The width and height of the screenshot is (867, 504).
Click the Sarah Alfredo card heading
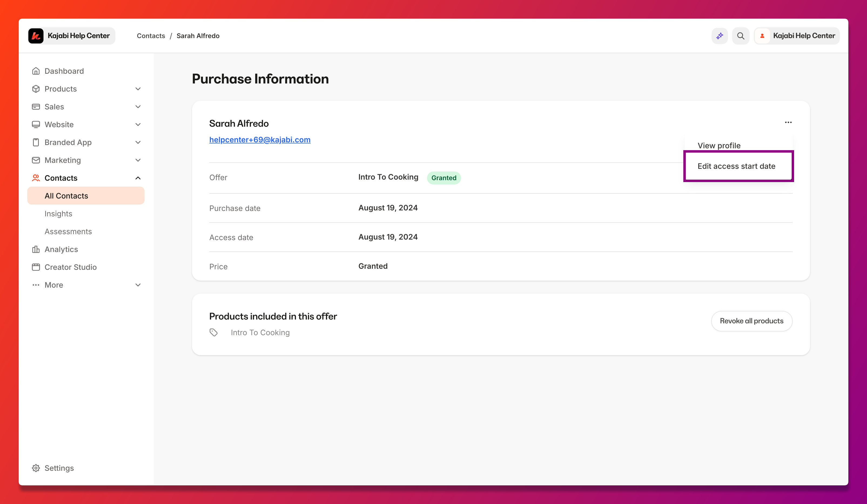pos(239,123)
